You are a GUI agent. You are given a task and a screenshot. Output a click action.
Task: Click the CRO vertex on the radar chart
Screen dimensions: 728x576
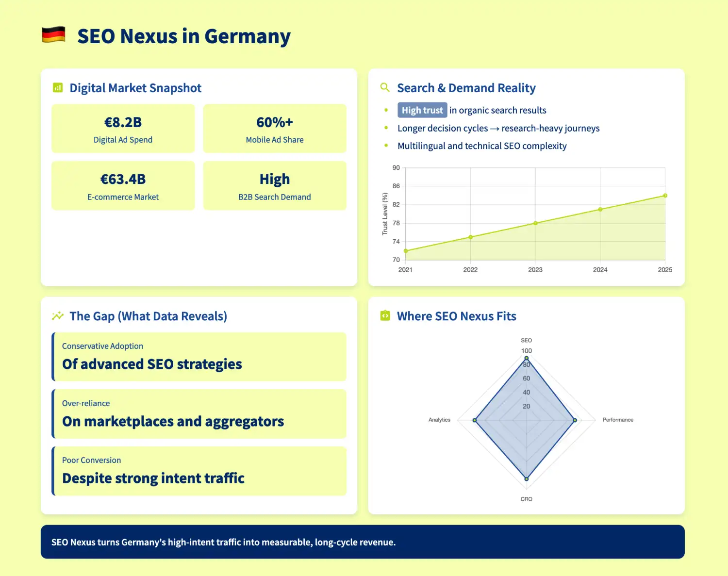click(526, 478)
